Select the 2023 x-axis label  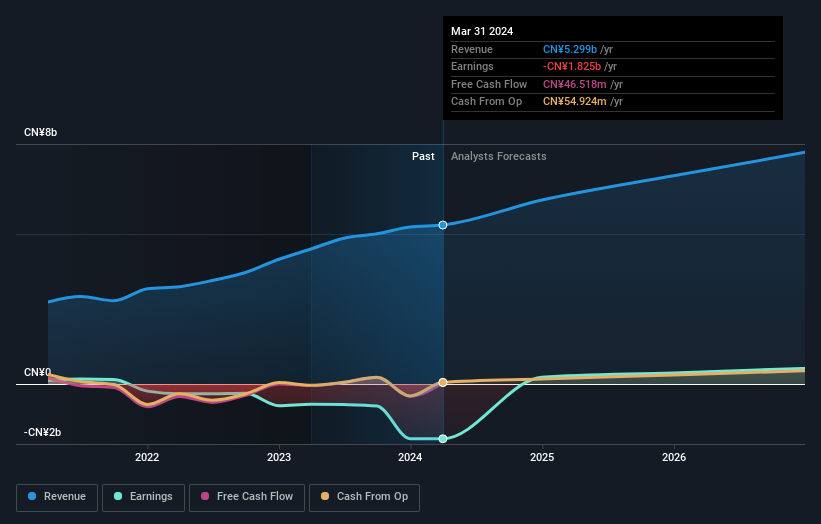279,458
